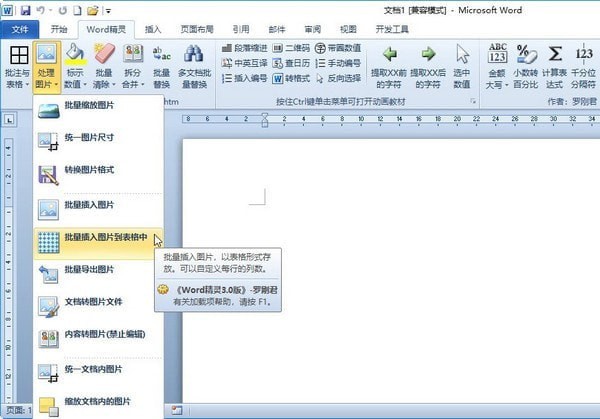Choose 缩放文档内的图片 menu item

point(98,406)
